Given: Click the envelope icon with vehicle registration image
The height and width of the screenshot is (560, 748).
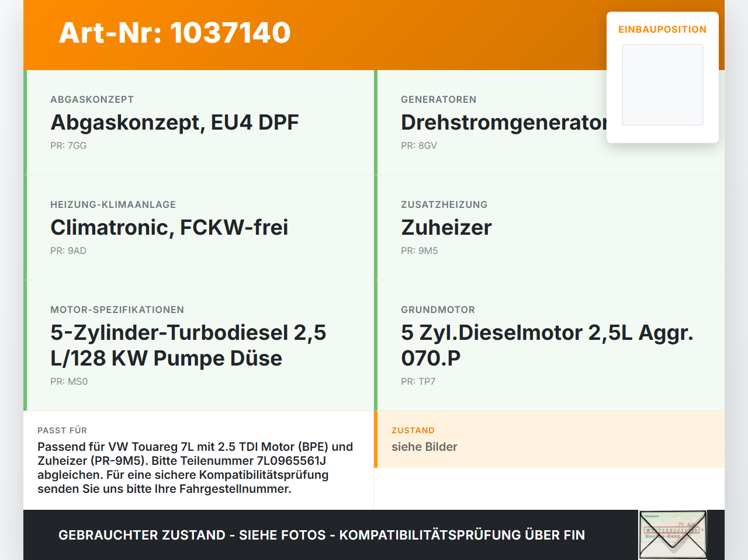Looking at the screenshot, I should (x=673, y=535).
